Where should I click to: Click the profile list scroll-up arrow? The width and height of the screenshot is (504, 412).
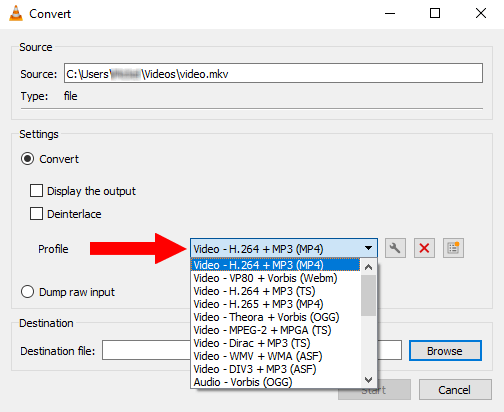(x=368, y=267)
